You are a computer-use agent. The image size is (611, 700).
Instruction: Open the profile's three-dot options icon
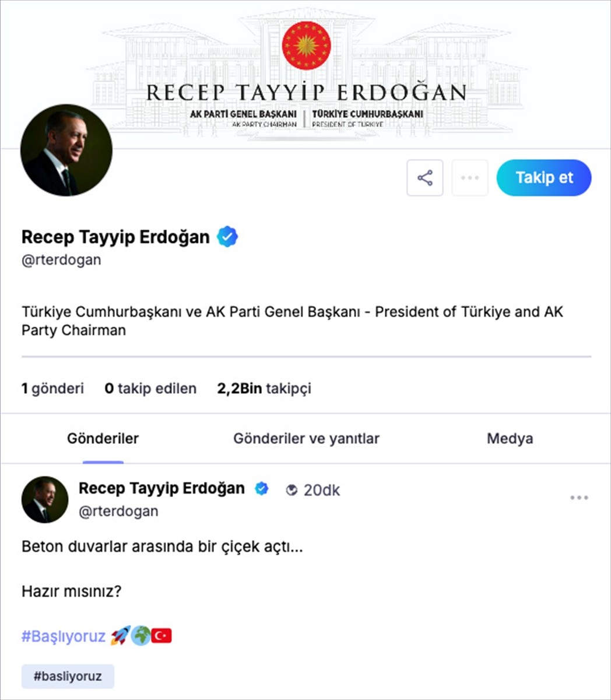click(470, 178)
